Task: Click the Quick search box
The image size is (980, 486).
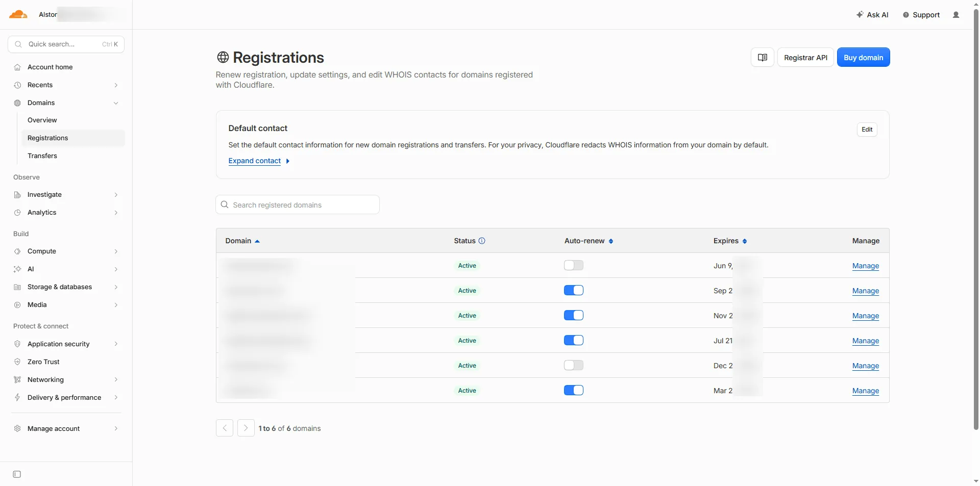Action: pyautogui.click(x=66, y=44)
